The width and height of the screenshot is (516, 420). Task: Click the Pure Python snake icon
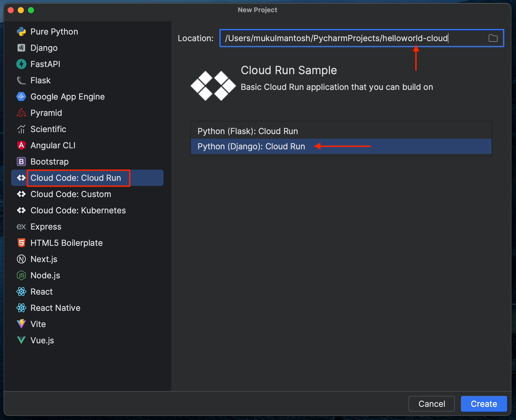click(x=21, y=32)
